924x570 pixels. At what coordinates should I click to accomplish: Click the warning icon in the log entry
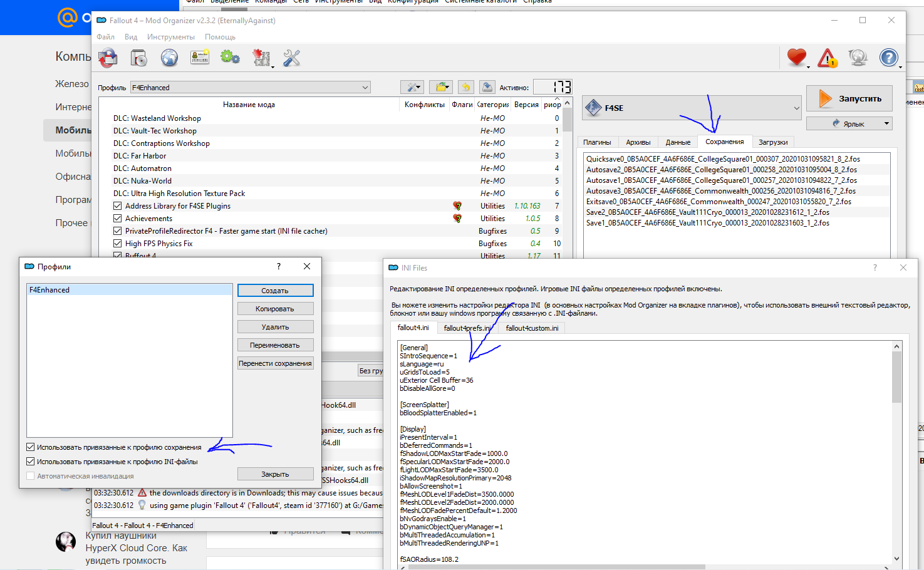tap(142, 493)
